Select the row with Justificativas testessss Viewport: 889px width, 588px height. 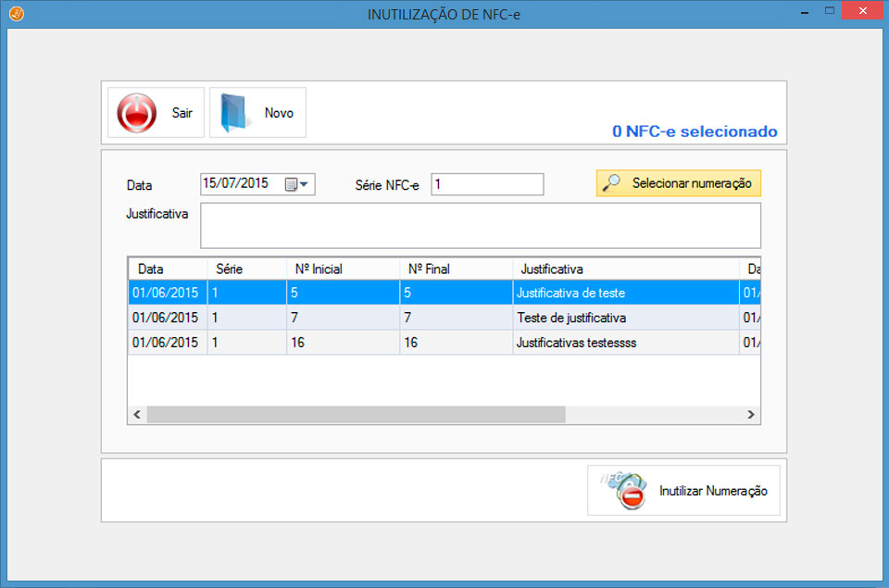click(444, 343)
